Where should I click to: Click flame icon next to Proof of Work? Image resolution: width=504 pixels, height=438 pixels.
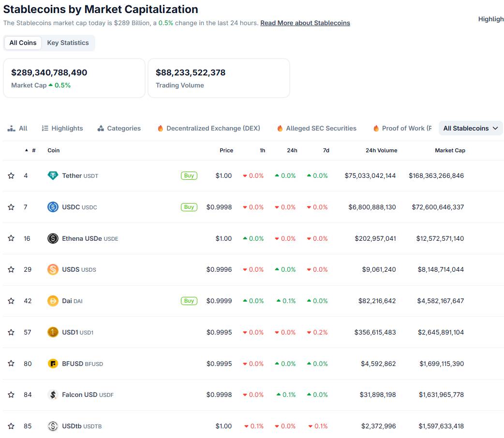[376, 128]
